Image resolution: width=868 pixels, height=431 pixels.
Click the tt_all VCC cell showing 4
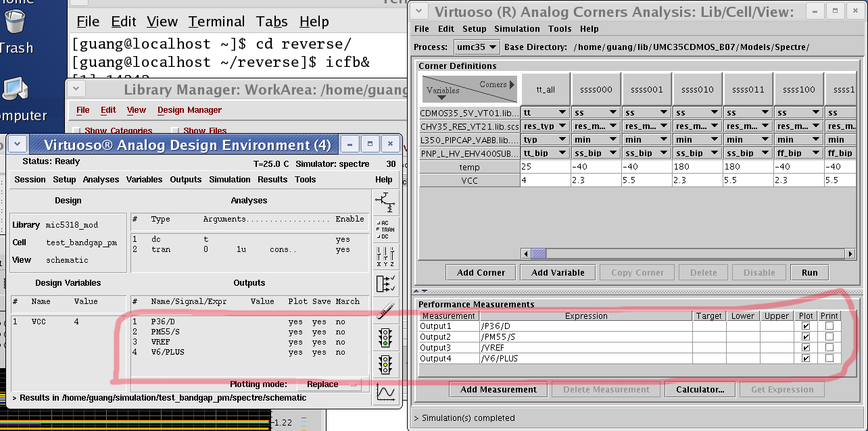545,180
